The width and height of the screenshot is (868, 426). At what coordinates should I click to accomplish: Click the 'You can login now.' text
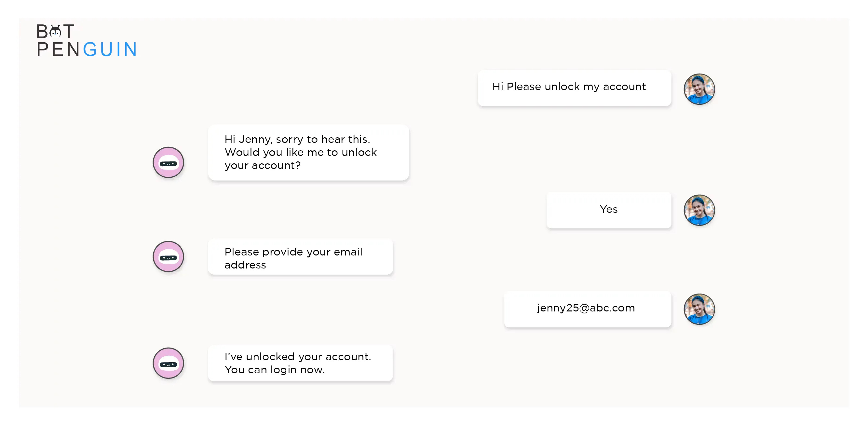click(275, 370)
